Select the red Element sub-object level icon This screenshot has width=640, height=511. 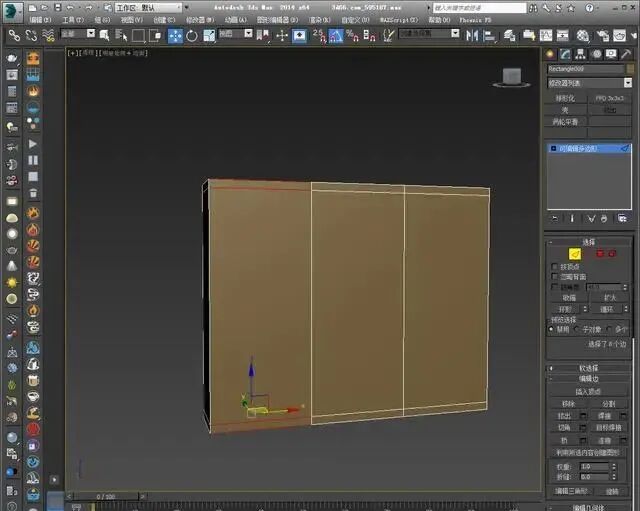click(x=612, y=253)
